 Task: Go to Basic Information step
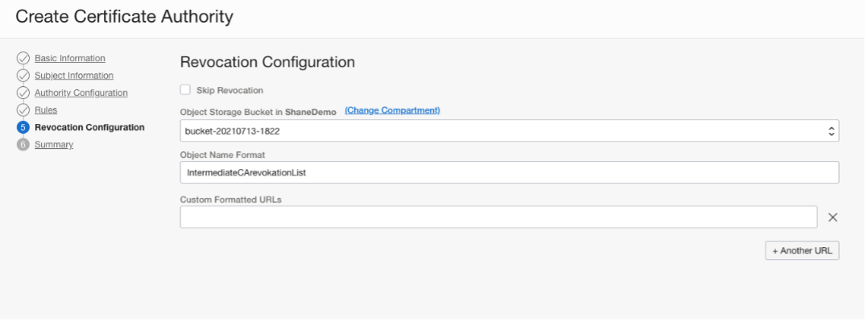(69, 59)
